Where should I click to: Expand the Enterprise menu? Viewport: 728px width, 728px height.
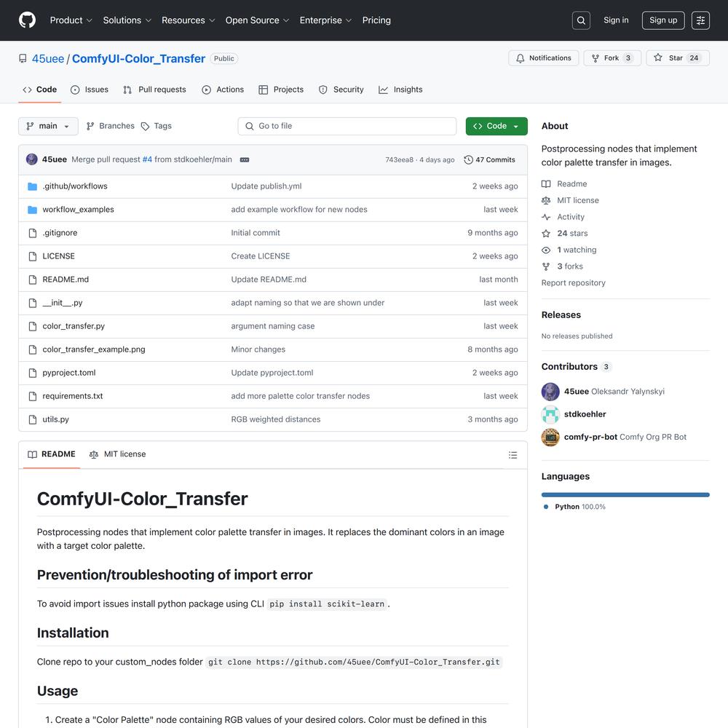coord(325,20)
